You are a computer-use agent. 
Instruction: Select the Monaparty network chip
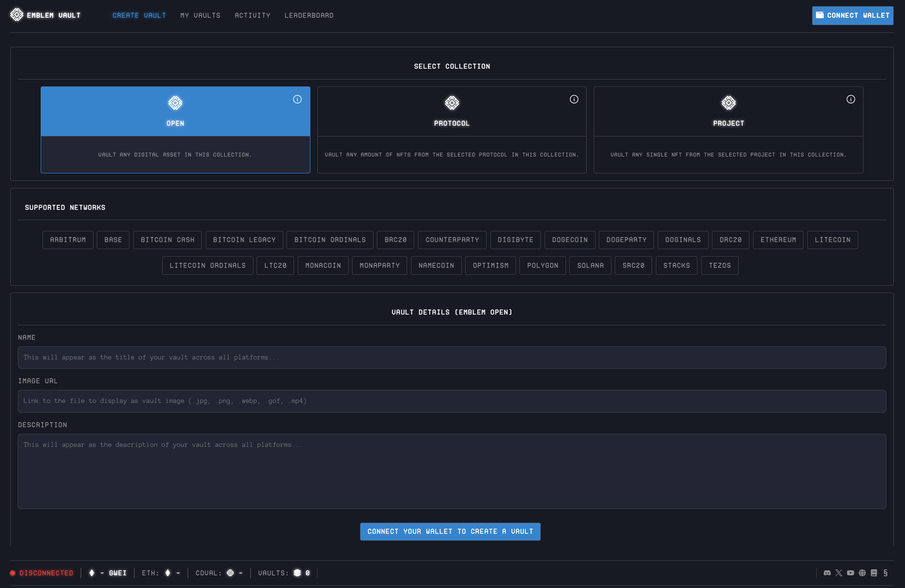[x=380, y=265]
